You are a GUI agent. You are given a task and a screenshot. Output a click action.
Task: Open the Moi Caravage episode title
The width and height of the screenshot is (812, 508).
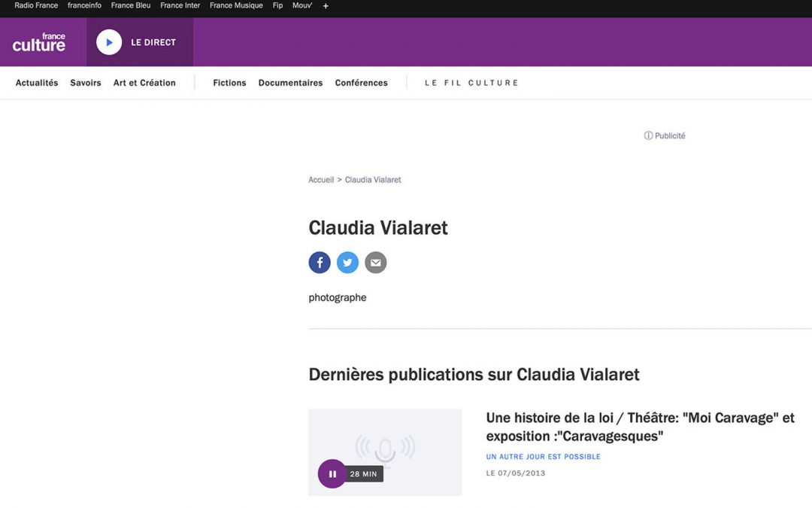[640, 427]
